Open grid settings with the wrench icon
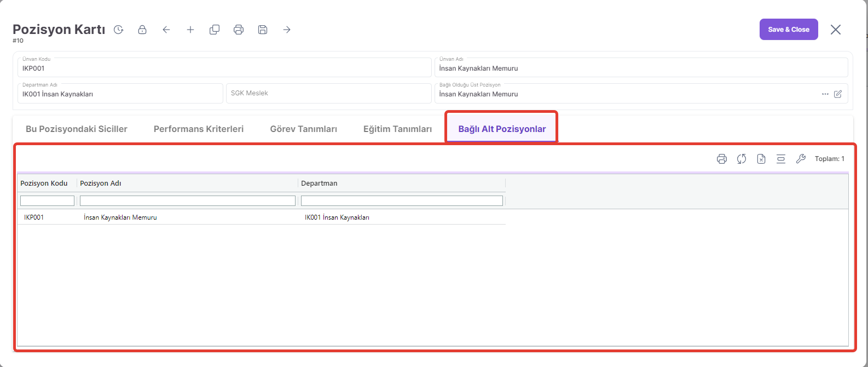Screen dimensions: 868x367 pos(801,159)
